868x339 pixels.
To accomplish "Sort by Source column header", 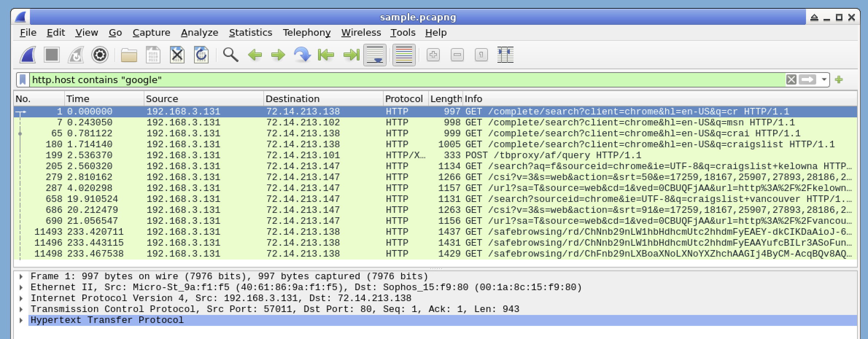I will pyautogui.click(x=204, y=99).
